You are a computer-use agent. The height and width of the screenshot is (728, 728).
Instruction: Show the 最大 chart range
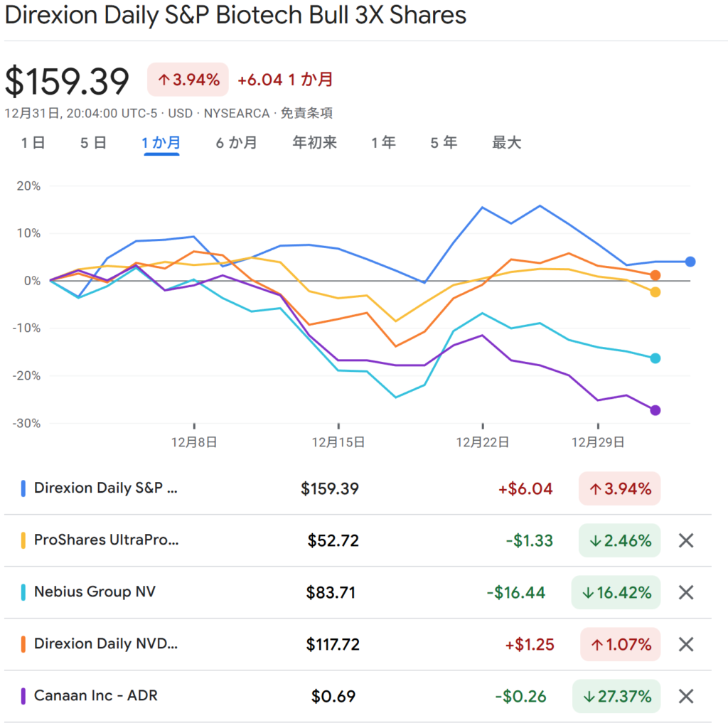point(506,143)
